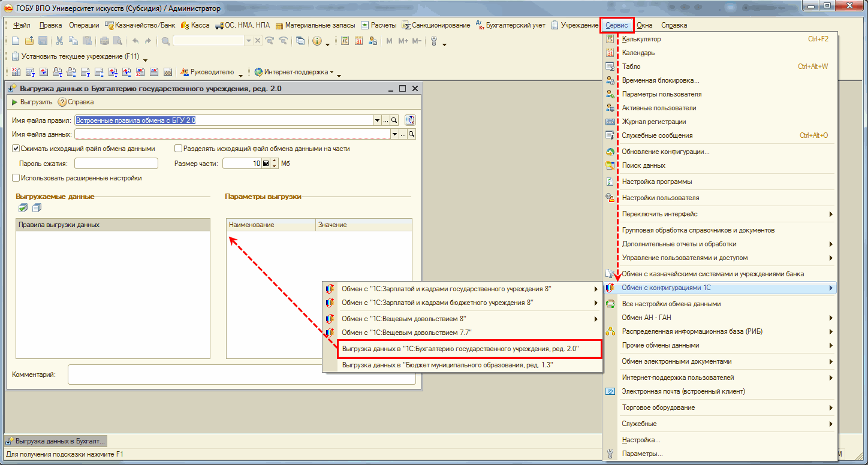
Task: Click the Значение column header
Action: (x=364, y=225)
